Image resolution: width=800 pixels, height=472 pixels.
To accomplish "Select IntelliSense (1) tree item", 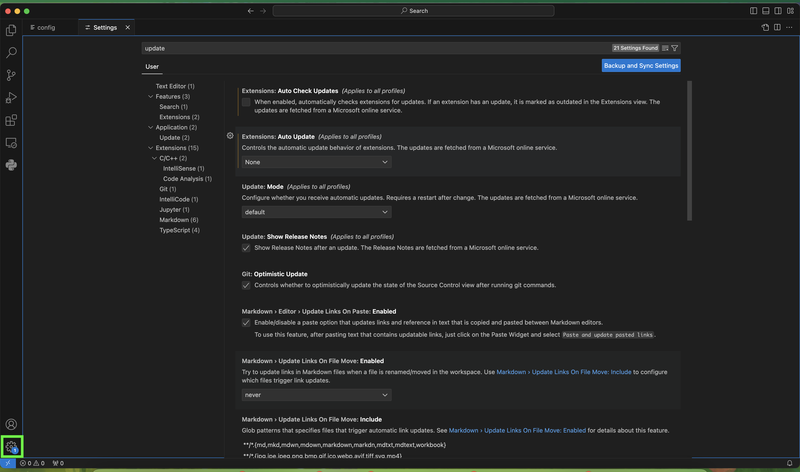I will 184,168.
